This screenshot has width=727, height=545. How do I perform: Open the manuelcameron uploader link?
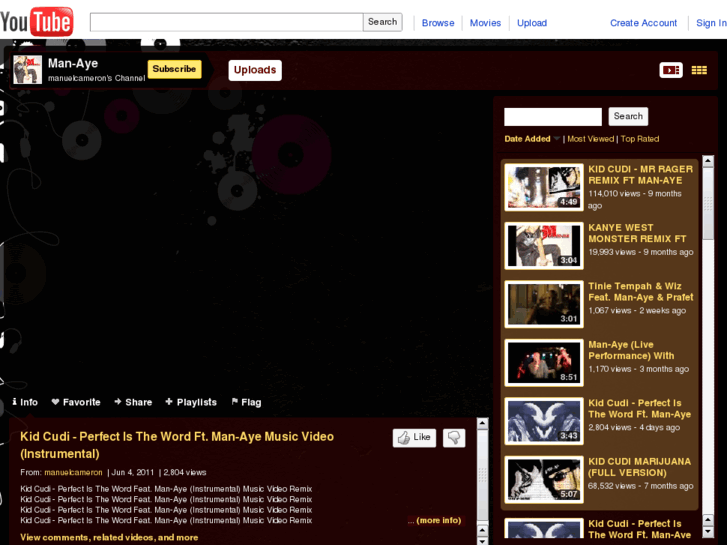73,472
